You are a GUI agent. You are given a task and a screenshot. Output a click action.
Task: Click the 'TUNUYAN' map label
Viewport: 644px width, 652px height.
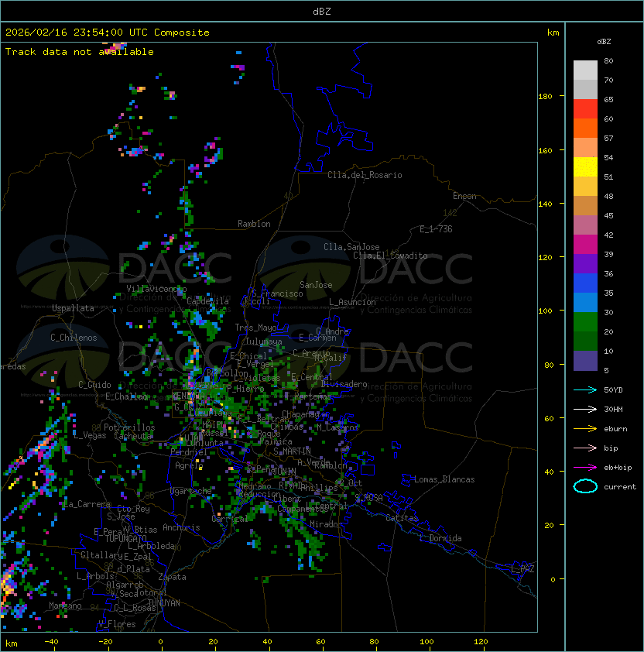click(164, 603)
